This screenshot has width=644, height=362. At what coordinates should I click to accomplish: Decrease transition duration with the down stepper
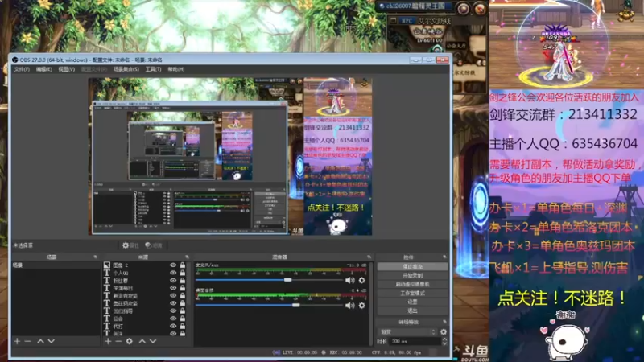(444, 343)
